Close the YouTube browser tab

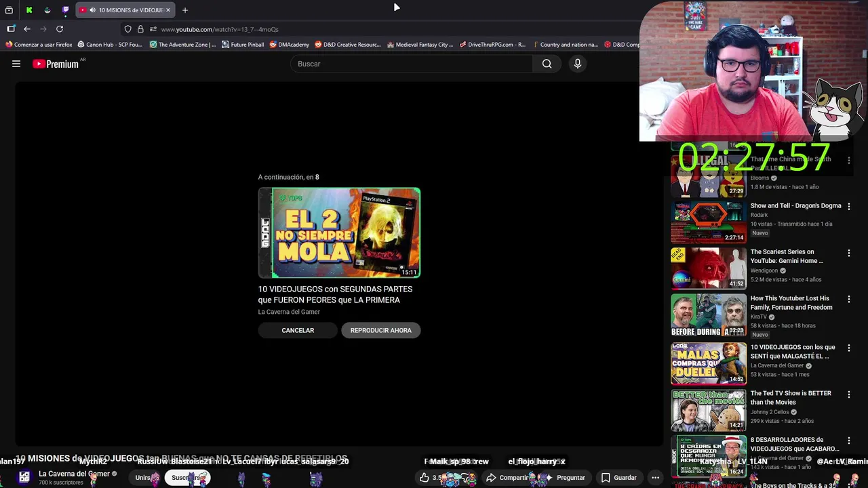[x=168, y=10]
